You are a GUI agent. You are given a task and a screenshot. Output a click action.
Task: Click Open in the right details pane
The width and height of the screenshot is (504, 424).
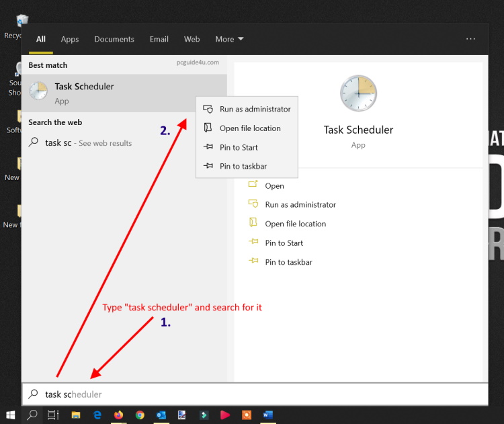pos(274,186)
